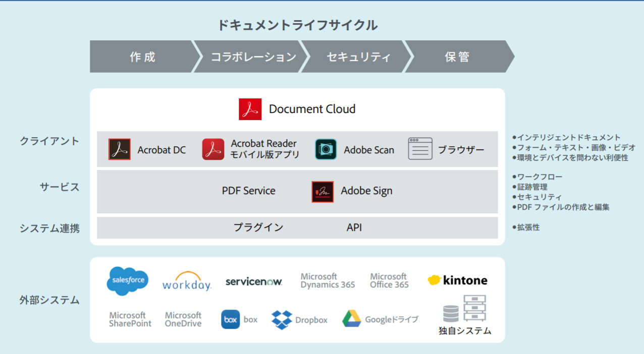Select the Dropbox name text
Viewport: 644px width, 354px height.
coord(311,320)
